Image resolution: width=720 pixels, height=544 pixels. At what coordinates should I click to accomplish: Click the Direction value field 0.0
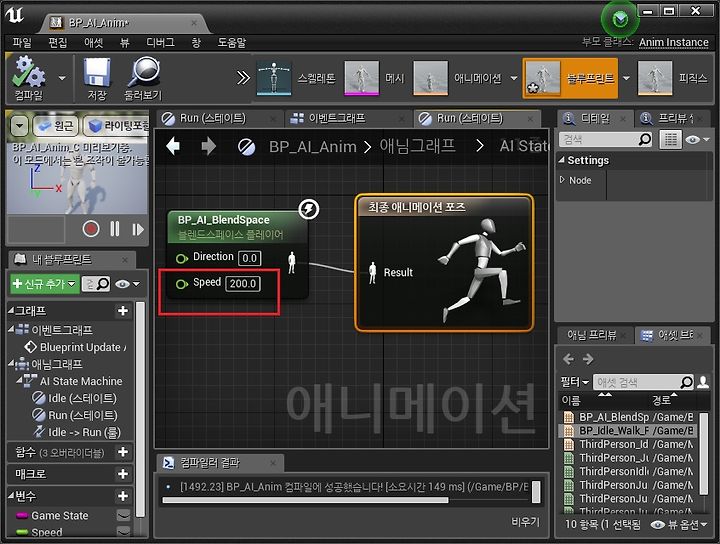pos(249,258)
